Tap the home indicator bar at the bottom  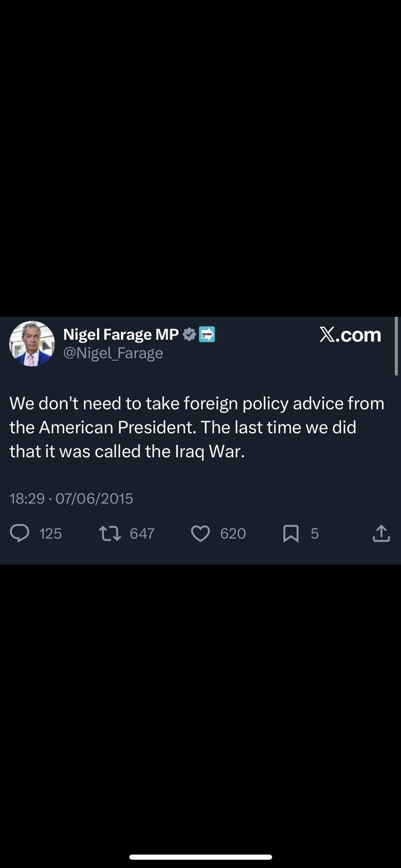tap(200, 857)
